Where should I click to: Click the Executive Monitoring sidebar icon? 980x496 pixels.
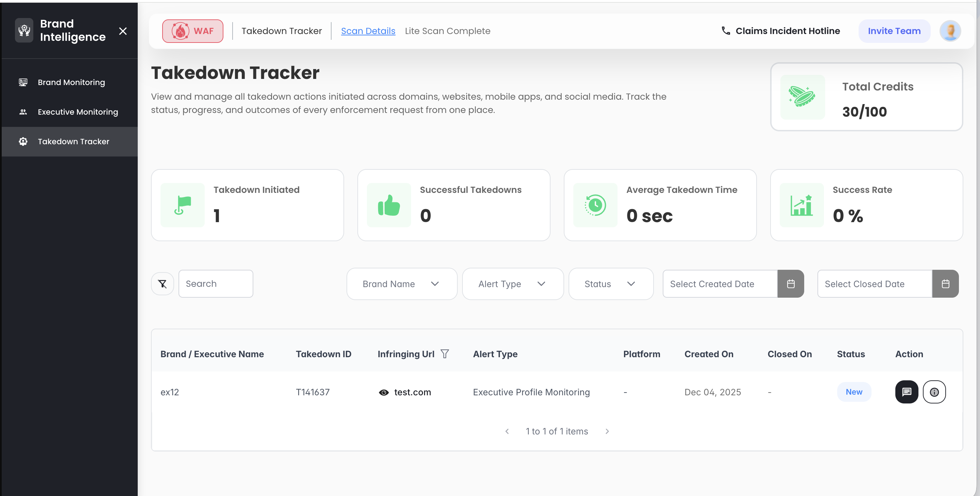click(23, 112)
